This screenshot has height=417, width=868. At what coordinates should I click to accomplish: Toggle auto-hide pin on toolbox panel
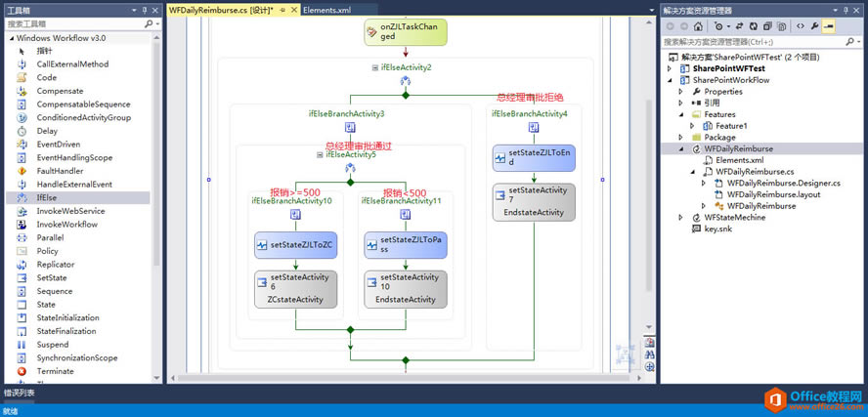145,10
